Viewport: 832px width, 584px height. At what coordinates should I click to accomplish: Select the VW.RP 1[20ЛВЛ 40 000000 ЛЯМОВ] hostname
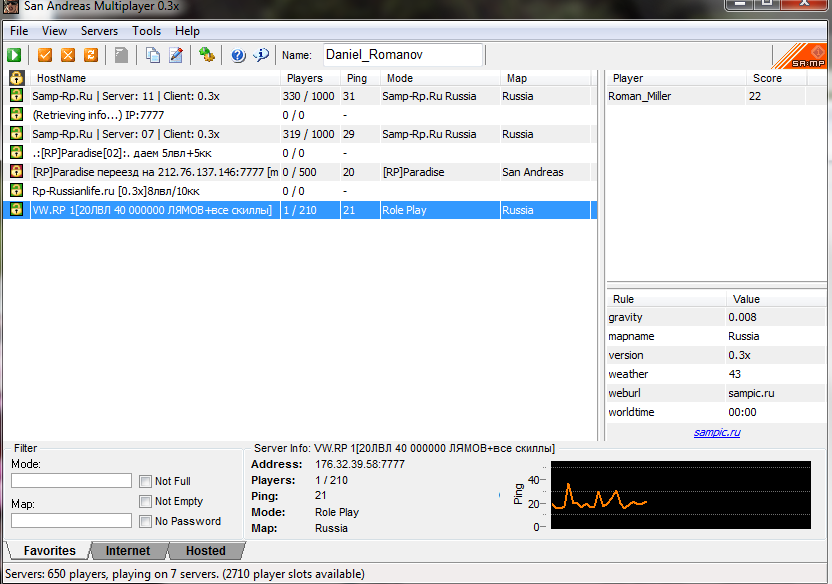click(x=152, y=210)
